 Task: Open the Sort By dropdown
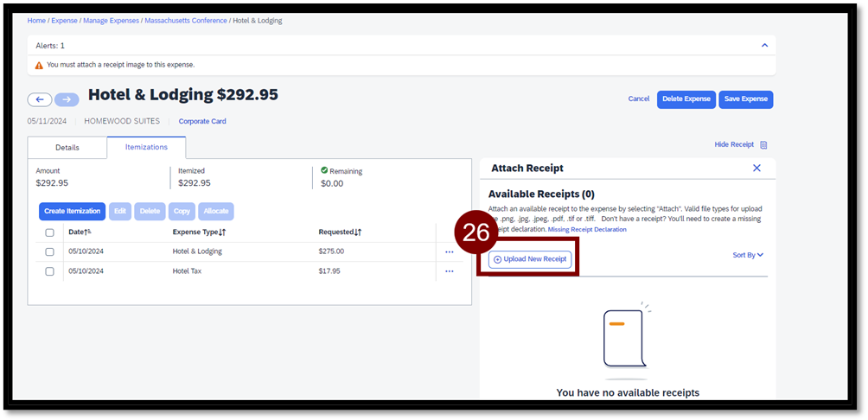click(x=748, y=255)
